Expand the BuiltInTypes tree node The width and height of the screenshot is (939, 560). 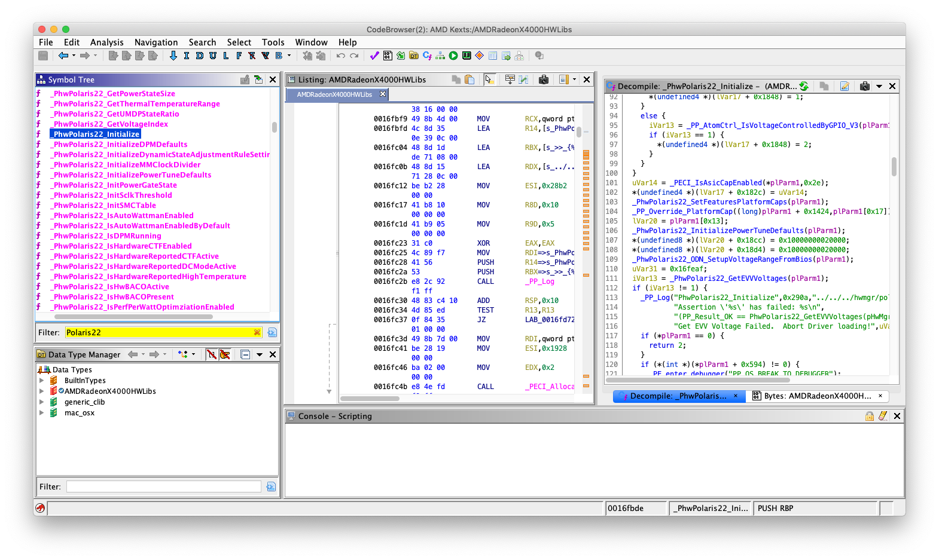tap(41, 381)
